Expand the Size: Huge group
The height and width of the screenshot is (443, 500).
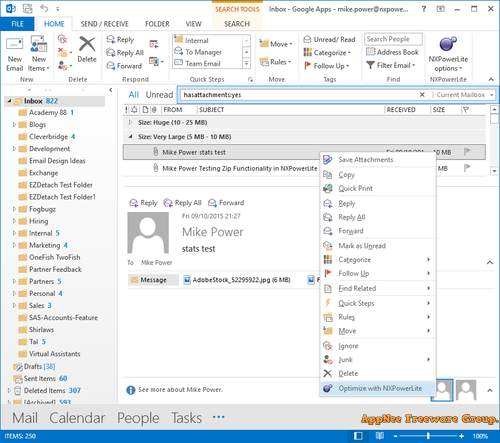130,122
